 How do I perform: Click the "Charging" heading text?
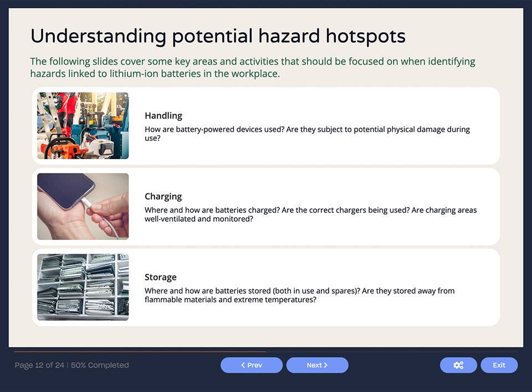(163, 196)
